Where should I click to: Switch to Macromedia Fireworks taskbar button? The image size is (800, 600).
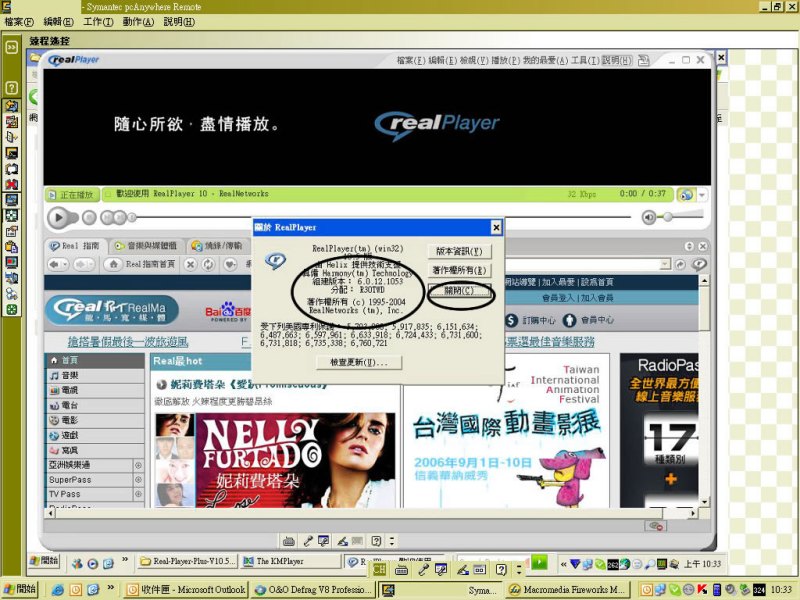[568, 590]
